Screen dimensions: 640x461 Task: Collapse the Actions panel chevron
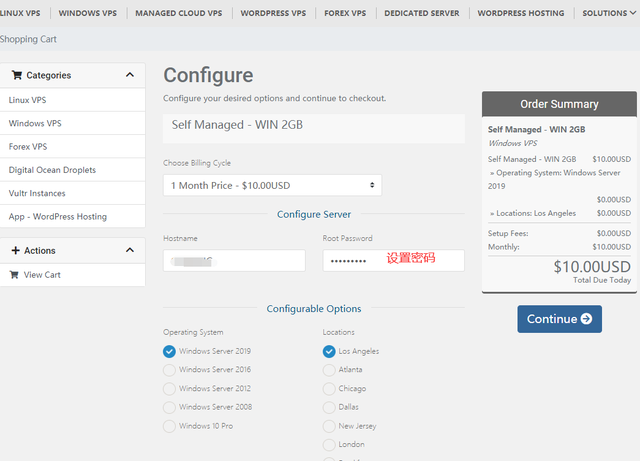click(x=130, y=250)
